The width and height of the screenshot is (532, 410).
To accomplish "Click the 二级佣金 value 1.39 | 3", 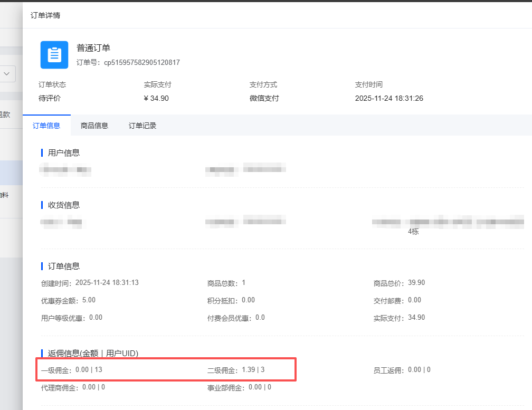I will tap(253, 370).
